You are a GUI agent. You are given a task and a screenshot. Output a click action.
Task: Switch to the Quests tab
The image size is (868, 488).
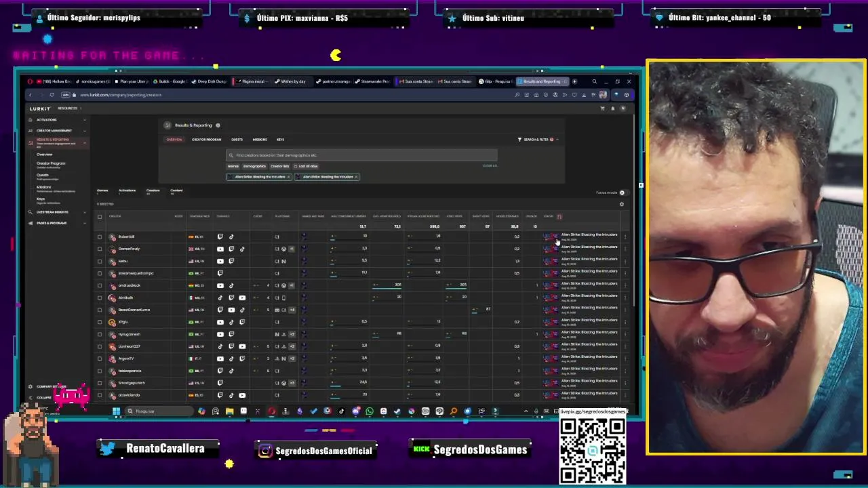(237, 140)
